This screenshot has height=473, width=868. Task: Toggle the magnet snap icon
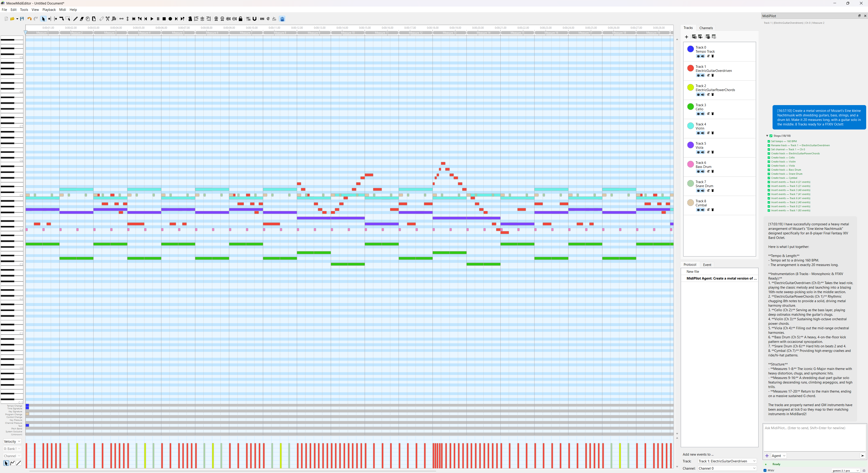254,19
